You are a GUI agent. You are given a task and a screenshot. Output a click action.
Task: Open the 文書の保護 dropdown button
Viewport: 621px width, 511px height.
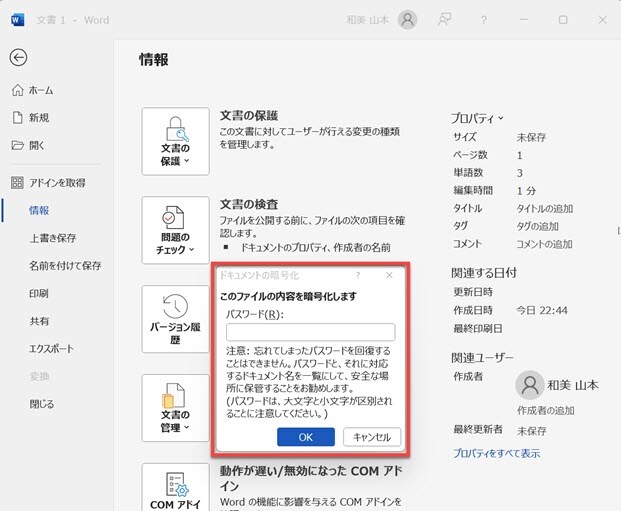(176, 141)
